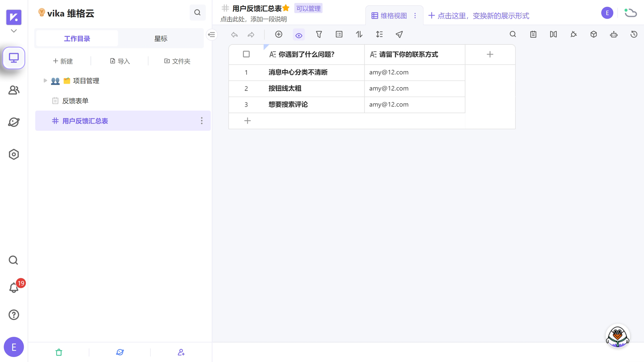644x362 pixels.
Task: Click the share paper-plane icon
Action: tap(399, 34)
